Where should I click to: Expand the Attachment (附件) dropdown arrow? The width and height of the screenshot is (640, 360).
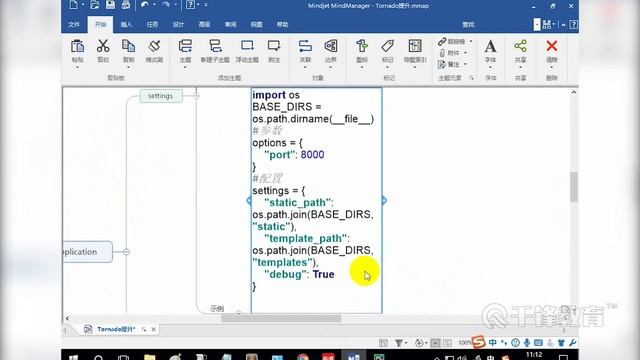[x=465, y=53]
